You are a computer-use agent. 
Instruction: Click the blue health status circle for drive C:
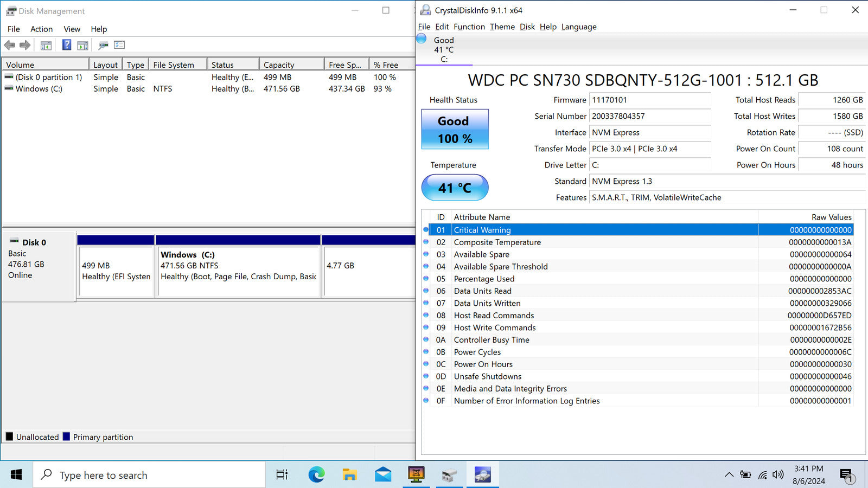coord(422,38)
